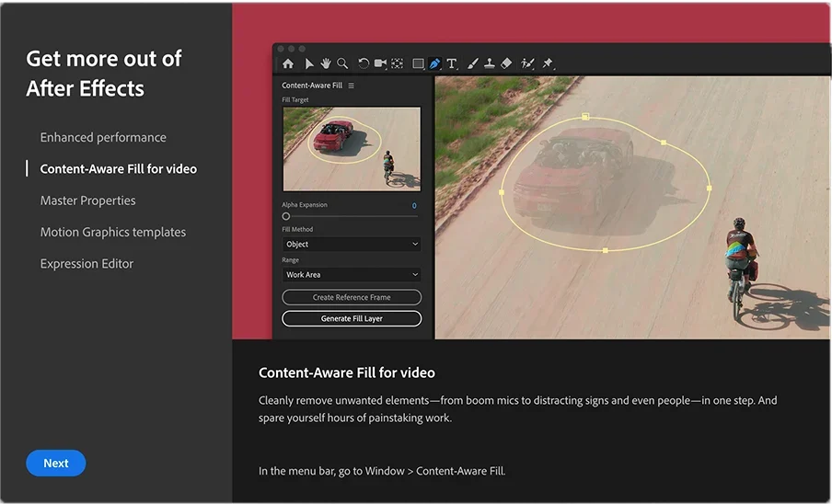Screen dimensions: 832x504
Task: Click the 'Get more out of After Effects' heading
Action: 104,74
